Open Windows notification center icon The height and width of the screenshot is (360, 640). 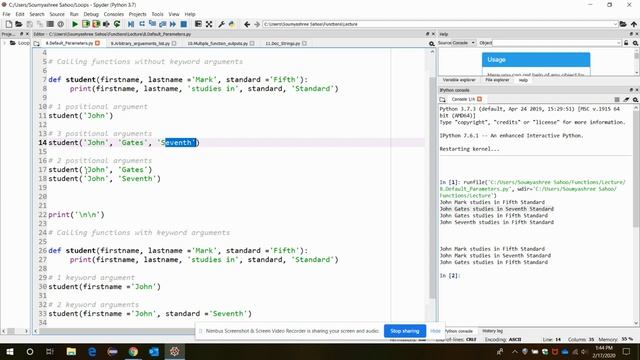tap(627, 351)
